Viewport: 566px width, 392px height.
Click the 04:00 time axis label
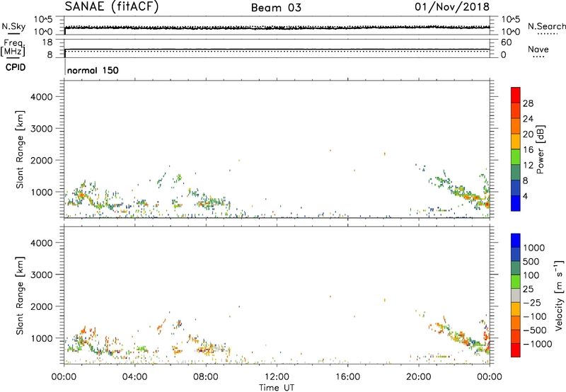pos(134,377)
